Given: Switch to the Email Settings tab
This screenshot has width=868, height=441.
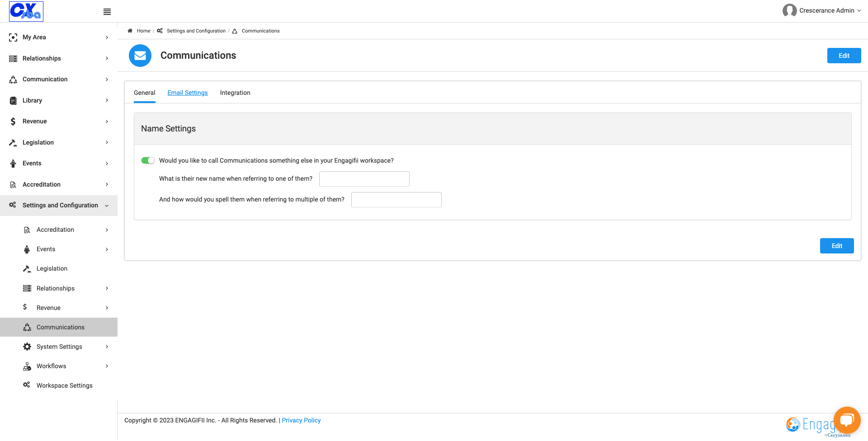Looking at the screenshot, I should tap(188, 93).
